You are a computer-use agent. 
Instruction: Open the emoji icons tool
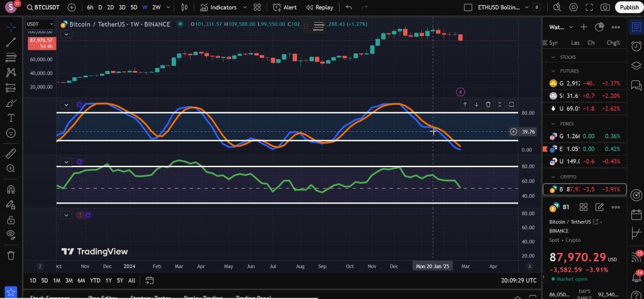tap(11, 133)
